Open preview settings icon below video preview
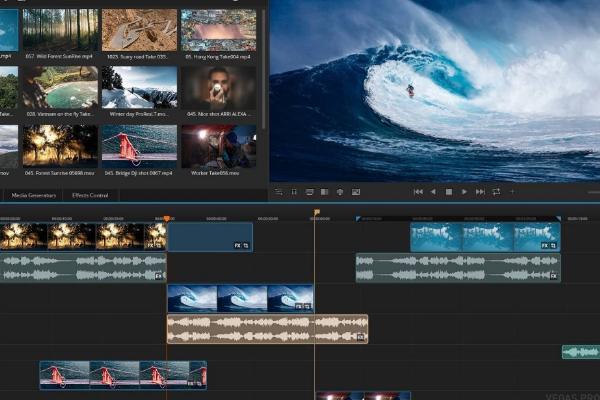600x400 pixels. (x=279, y=192)
